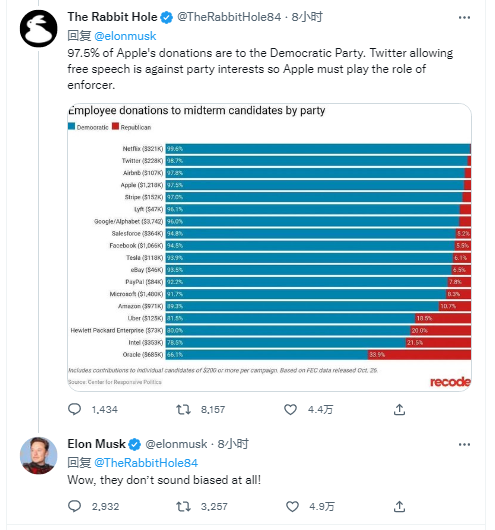Open Elon Musk's profile picture
The width and height of the screenshot is (495, 530).
tap(39, 455)
